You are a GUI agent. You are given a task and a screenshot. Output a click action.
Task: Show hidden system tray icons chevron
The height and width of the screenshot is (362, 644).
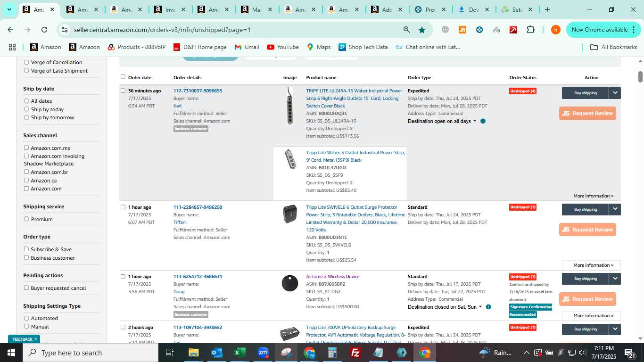click(x=526, y=353)
